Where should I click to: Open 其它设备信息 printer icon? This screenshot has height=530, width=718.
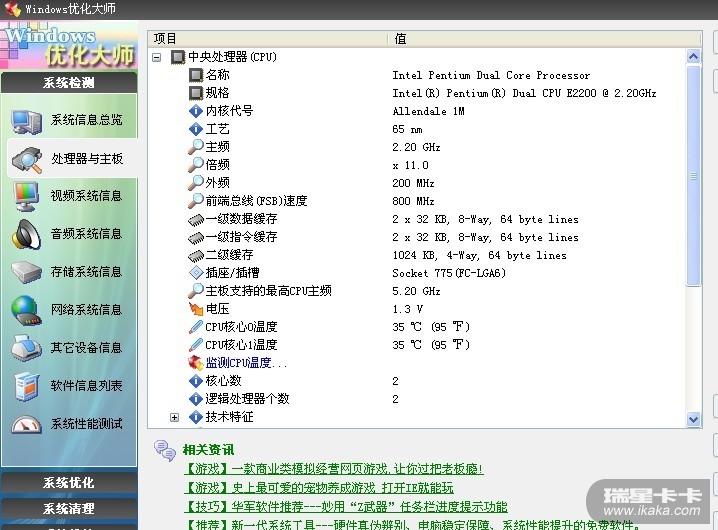27,348
